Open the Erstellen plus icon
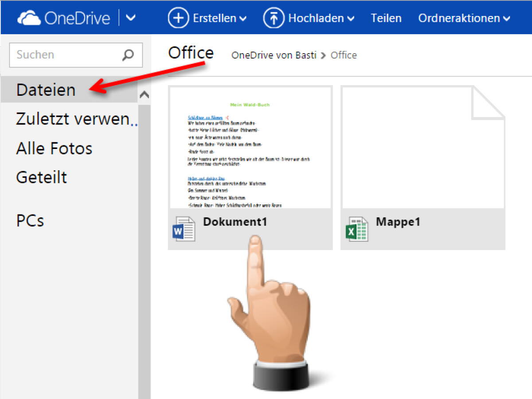The width and height of the screenshot is (532, 399). coord(178,18)
